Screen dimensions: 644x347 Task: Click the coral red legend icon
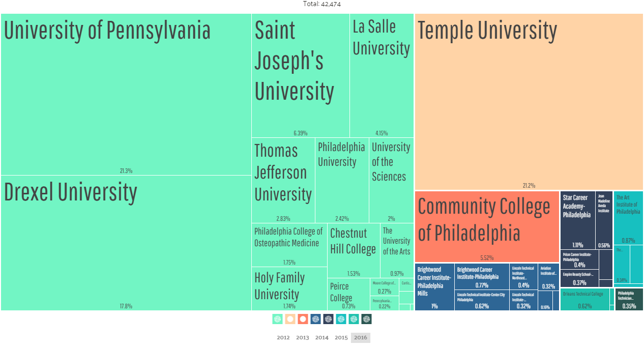(x=303, y=319)
